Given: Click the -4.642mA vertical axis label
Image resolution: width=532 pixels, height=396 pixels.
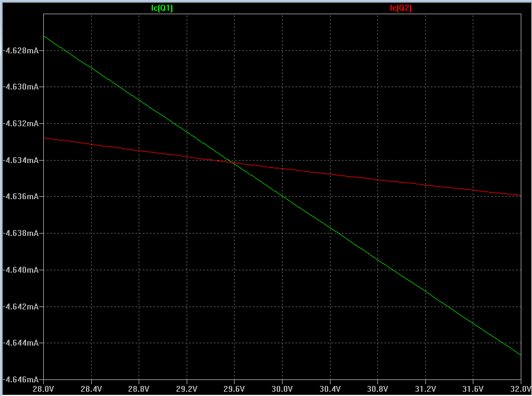Looking at the screenshot, I should click(x=20, y=306).
